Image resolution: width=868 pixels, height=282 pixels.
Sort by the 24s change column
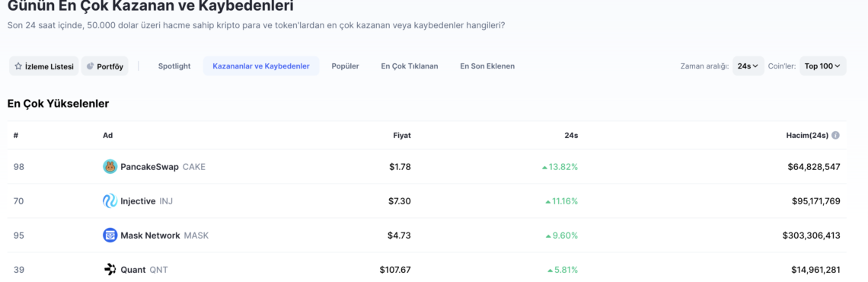[571, 135]
